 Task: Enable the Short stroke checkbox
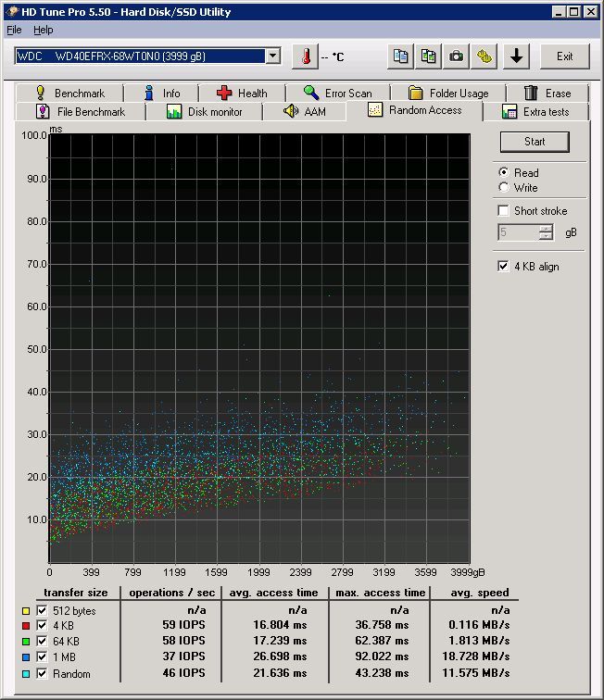click(503, 210)
